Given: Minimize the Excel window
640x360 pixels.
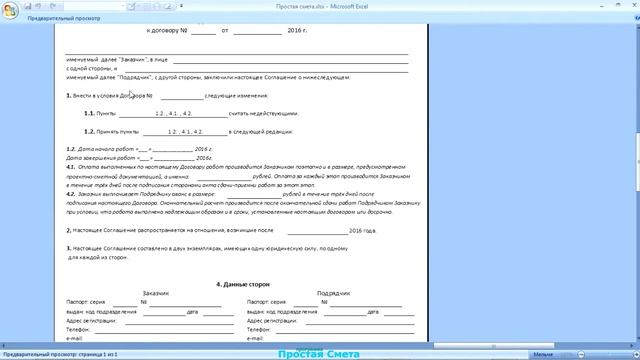Looking at the screenshot, I should pyautogui.click(x=602, y=6).
